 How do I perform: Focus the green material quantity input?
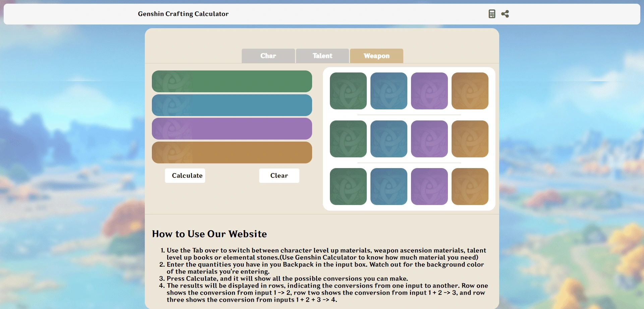(232, 81)
